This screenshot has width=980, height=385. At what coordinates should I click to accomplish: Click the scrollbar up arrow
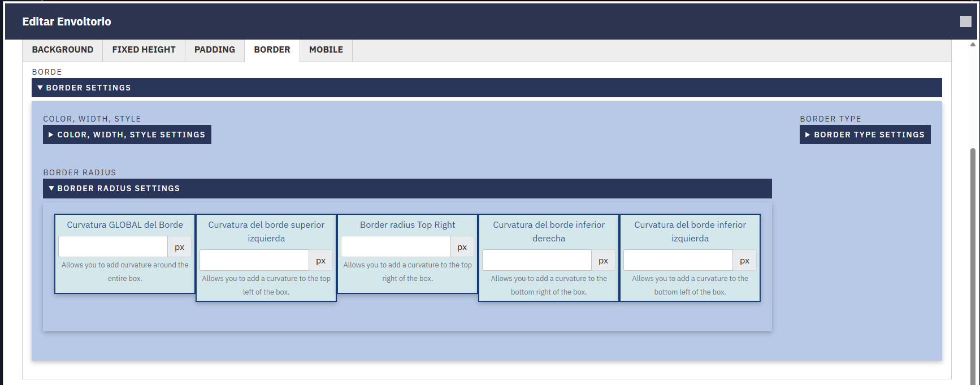[973, 44]
